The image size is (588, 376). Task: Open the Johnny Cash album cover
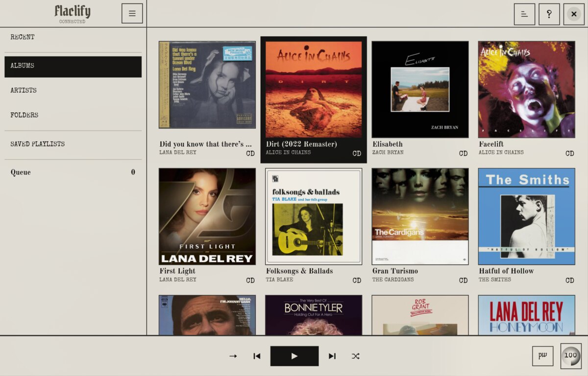pos(207,315)
